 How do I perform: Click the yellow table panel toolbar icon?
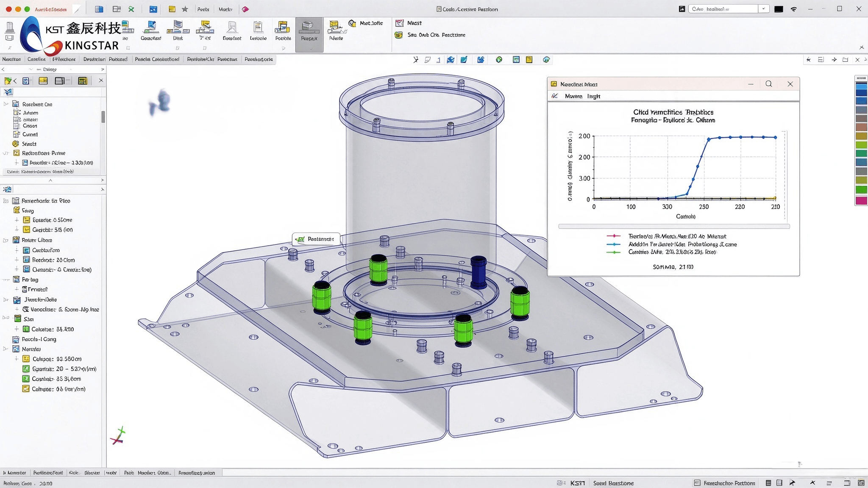pyautogui.click(x=43, y=80)
